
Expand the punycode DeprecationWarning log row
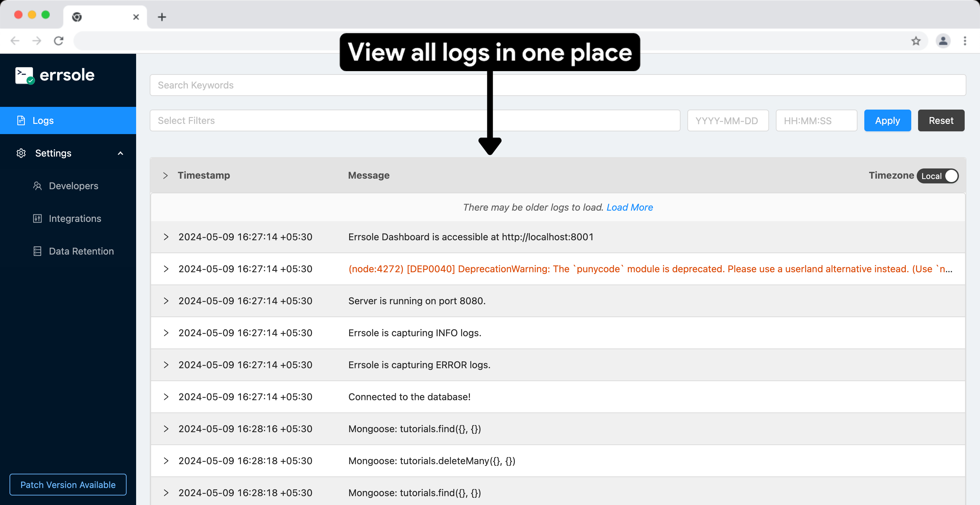166,269
